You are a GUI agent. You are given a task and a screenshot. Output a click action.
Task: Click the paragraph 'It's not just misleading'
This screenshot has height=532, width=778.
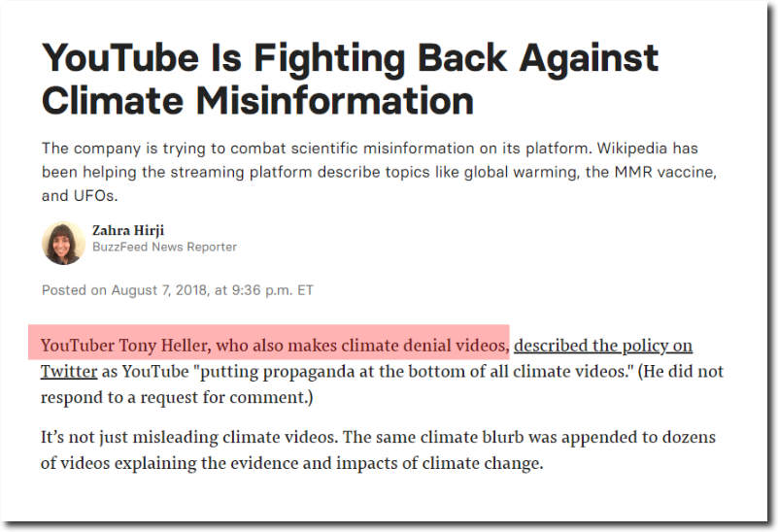pyautogui.click(x=378, y=450)
